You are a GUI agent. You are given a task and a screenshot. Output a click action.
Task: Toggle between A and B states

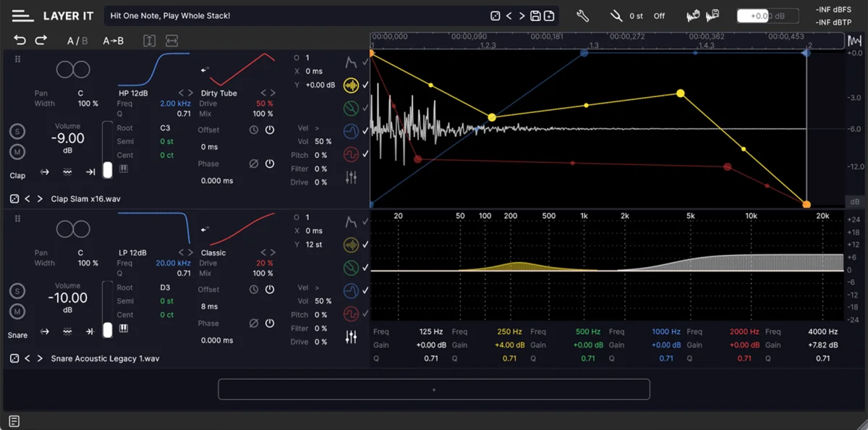[x=77, y=41]
